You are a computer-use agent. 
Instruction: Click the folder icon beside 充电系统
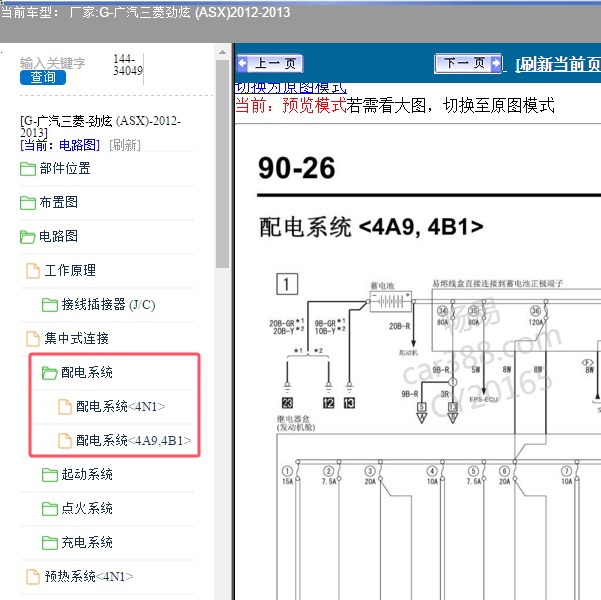coord(50,542)
